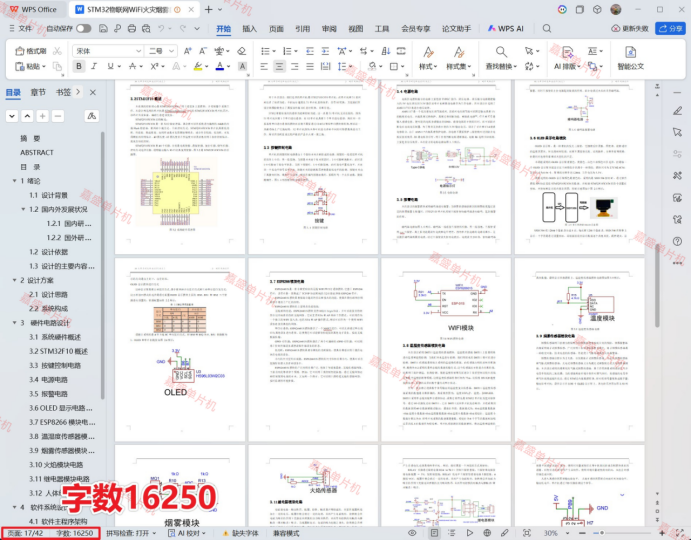The image size is (691, 541).
Task: Switch to the 引用 ribbon tab
Action: [x=302, y=28]
